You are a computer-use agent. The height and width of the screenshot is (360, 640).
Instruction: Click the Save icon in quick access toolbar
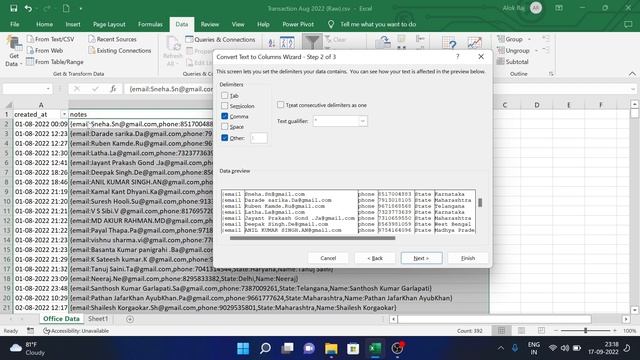click(x=13, y=8)
